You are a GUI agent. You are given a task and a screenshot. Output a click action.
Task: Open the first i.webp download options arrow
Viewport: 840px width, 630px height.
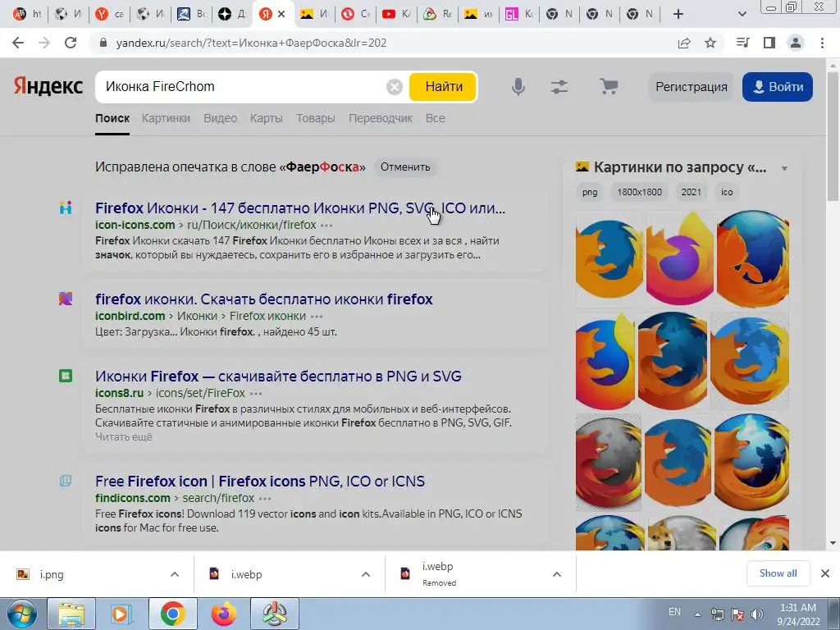366,574
